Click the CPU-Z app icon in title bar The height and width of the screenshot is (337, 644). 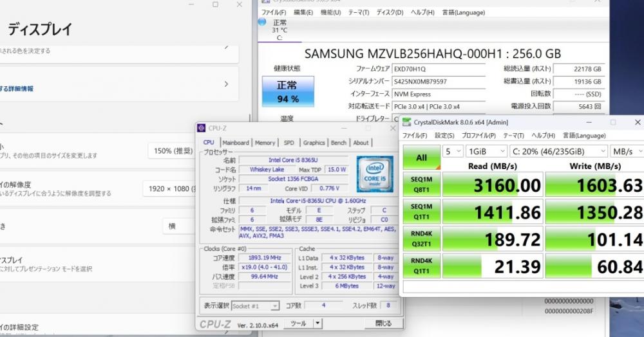coord(201,128)
